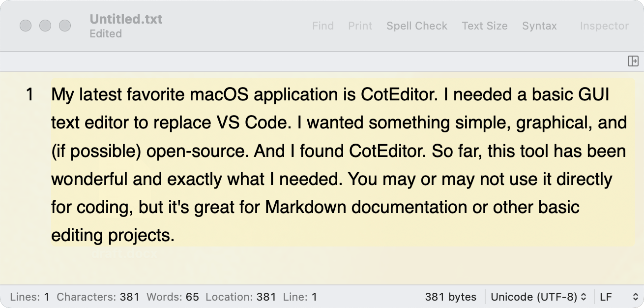Click the Untitled.txt window title
This screenshot has width=644, height=308.
click(x=126, y=20)
